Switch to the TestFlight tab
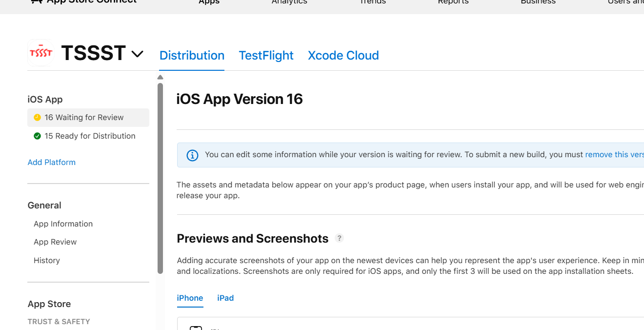The image size is (644, 330). (266, 56)
